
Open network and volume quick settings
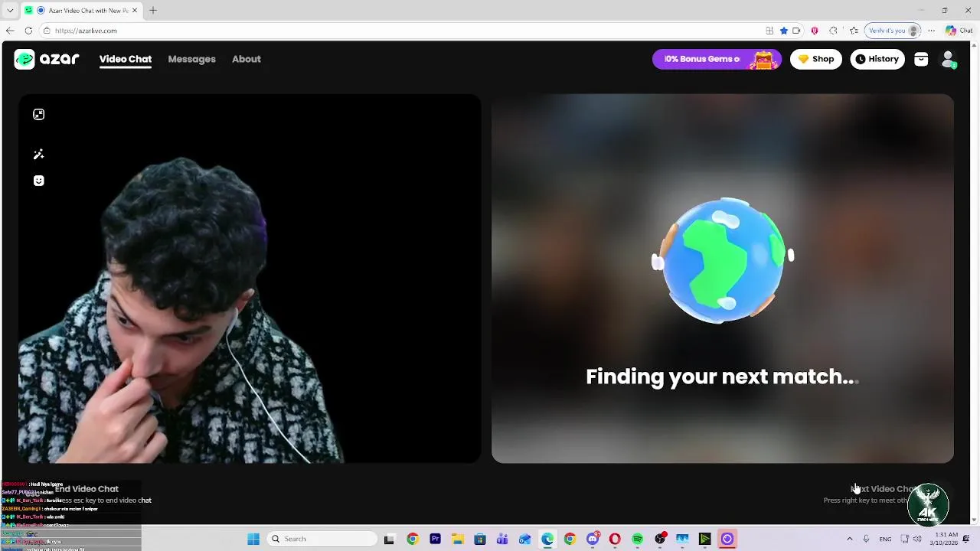coord(910,539)
